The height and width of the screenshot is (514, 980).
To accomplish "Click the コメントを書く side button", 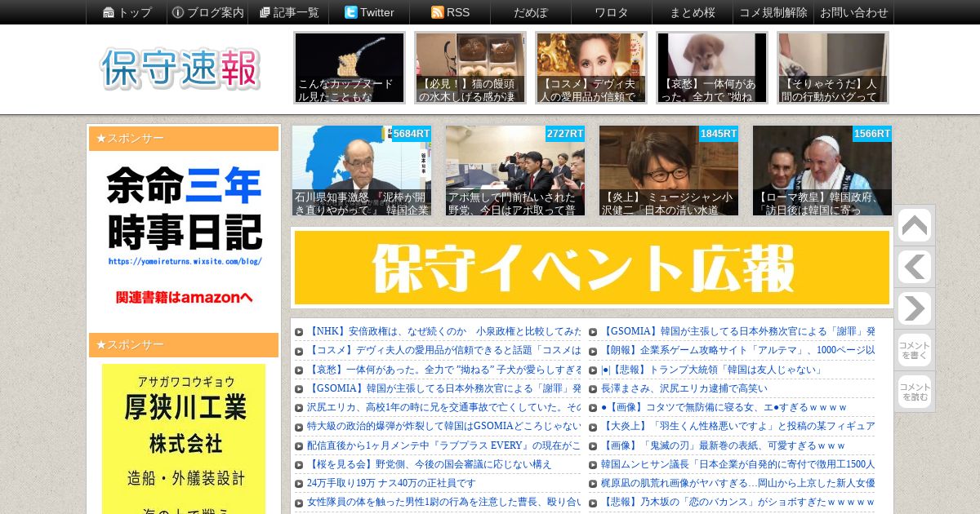I will click(915, 351).
